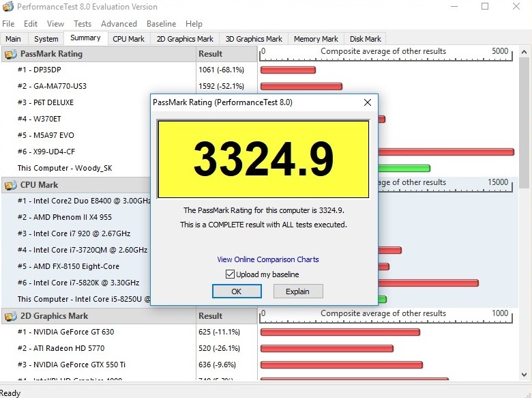Viewport: 532px width, 398px height.
Task: Select the GA-MA770-US3 baseline row
Action: point(60,86)
